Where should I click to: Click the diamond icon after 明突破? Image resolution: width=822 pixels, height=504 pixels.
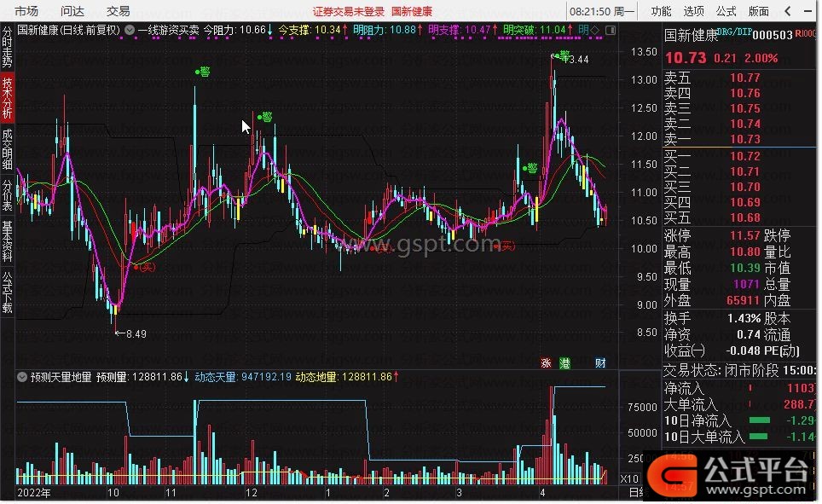[594, 31]
